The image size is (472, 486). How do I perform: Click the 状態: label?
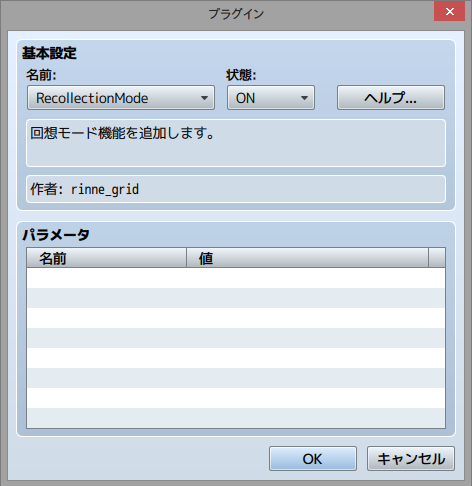pyautogui.click(x=241, y=75)
